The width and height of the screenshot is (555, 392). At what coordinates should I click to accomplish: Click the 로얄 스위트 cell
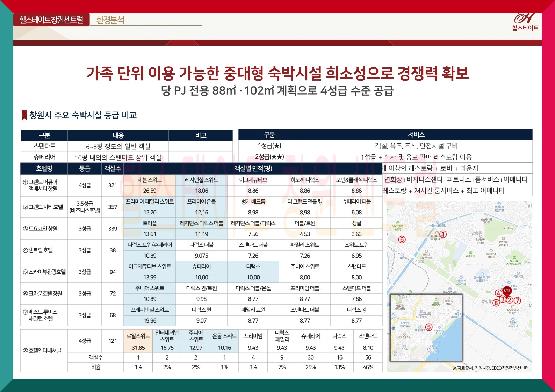pos(138,336)
